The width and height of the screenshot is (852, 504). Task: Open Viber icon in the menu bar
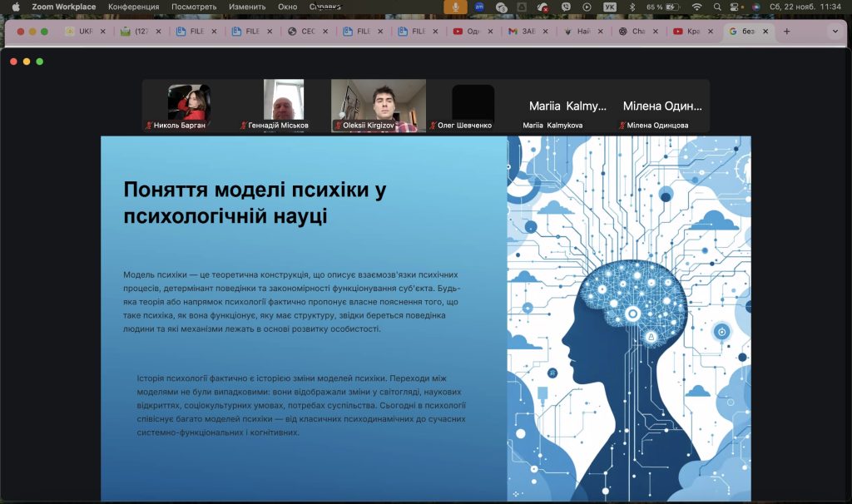(x=566, y=7)
